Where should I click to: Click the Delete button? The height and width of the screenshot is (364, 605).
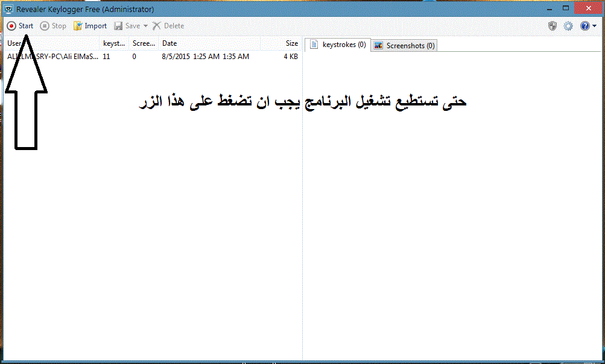[168, 26]
